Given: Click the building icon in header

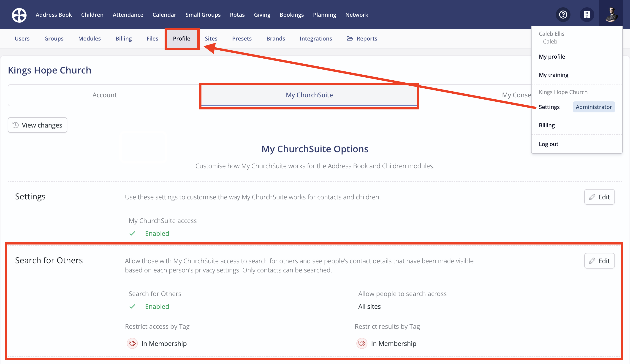Looking at the screenshot, I should click(x=587, y=15).
